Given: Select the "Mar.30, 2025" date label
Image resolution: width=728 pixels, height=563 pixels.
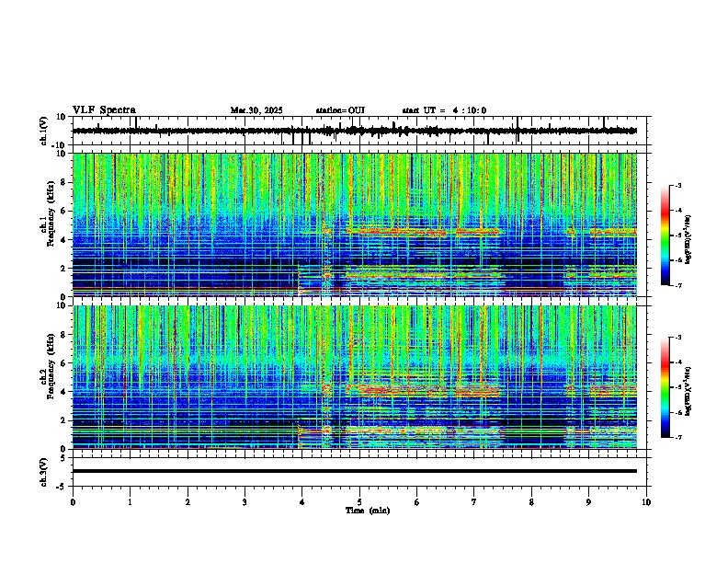Looking at the screenshot, I should [x=256, y=110].
